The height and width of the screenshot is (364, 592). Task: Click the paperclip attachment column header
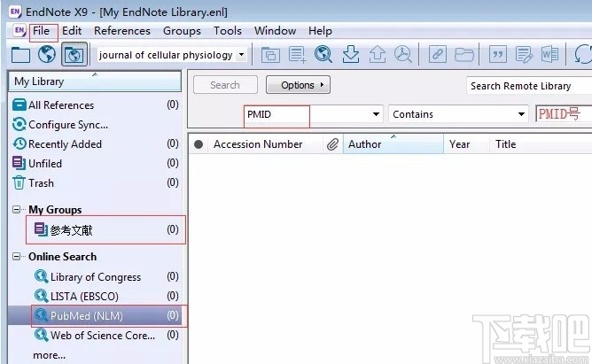[x=332, y=144]
